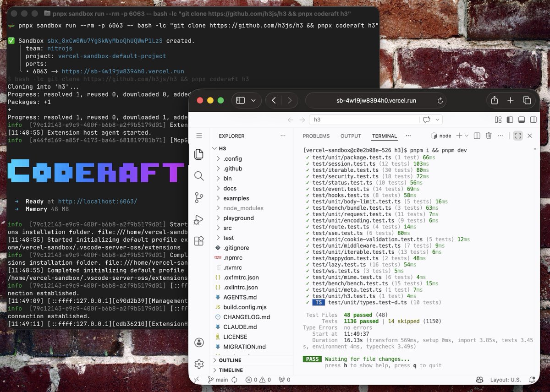This screenshot has width=550, height=392.
Task: Click the Accounts icon in the activity bar
Action: 199,342
